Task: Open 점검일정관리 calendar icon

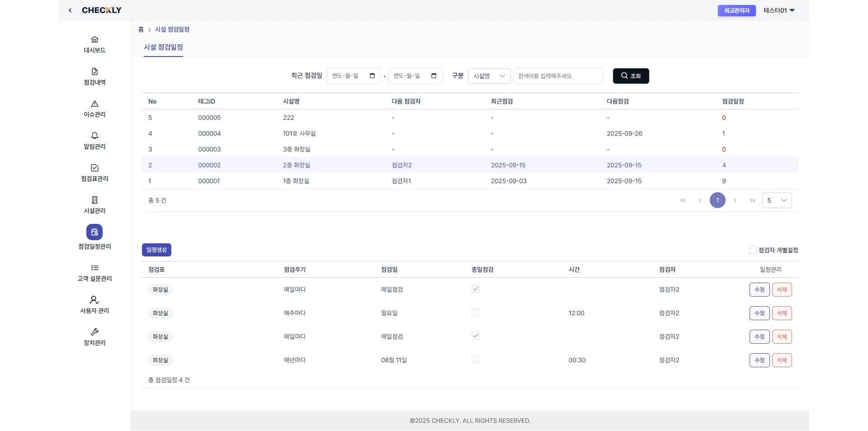Action: click(x=94, y=232)
